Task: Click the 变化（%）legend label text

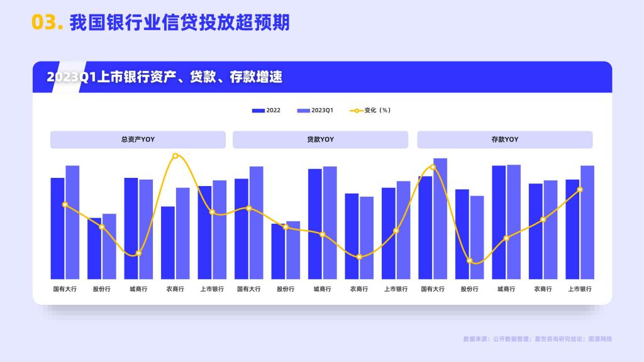Action: click(377, 111)
